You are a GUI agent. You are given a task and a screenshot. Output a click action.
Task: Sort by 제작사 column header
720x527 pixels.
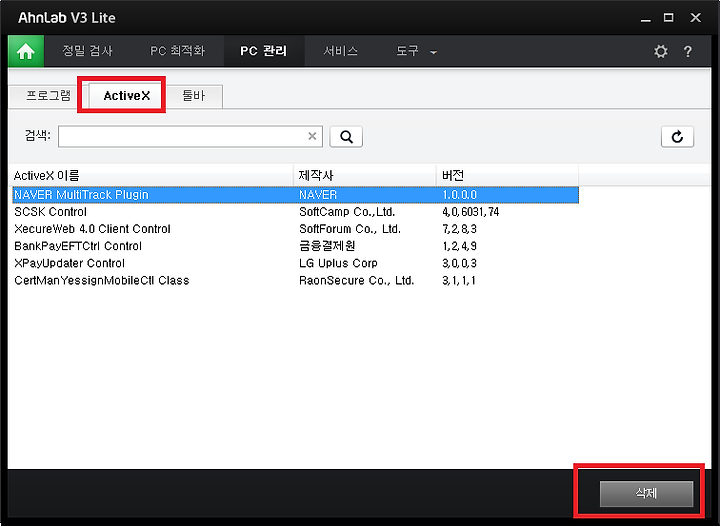click(x=365, y=175)
